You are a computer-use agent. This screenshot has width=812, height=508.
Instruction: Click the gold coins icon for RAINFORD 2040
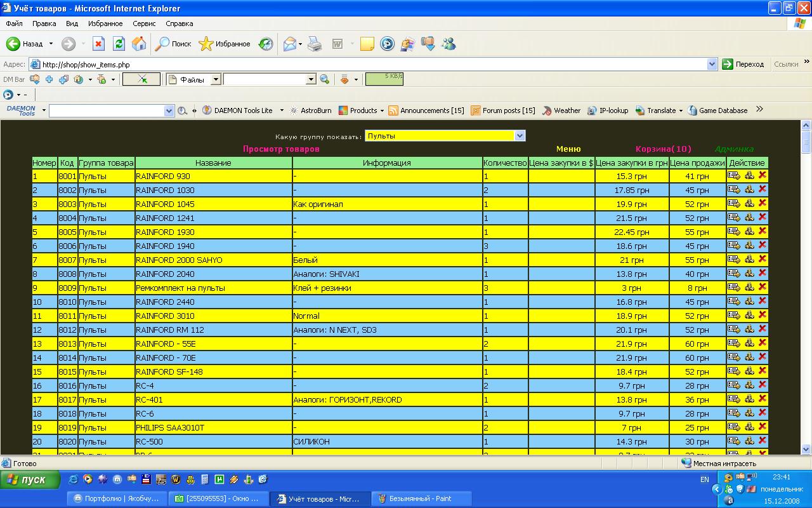(749, 273)
